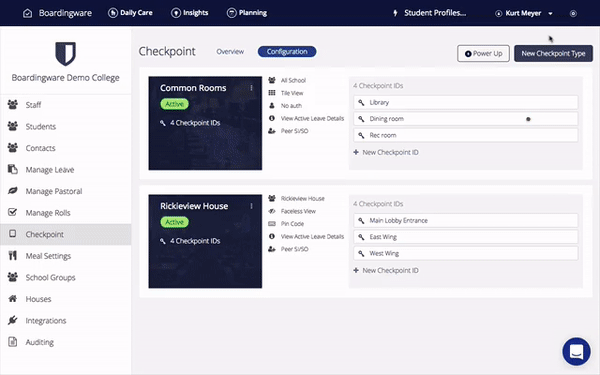Click the All School group icon
Screen dimensions: 600x375
[272, 80]
